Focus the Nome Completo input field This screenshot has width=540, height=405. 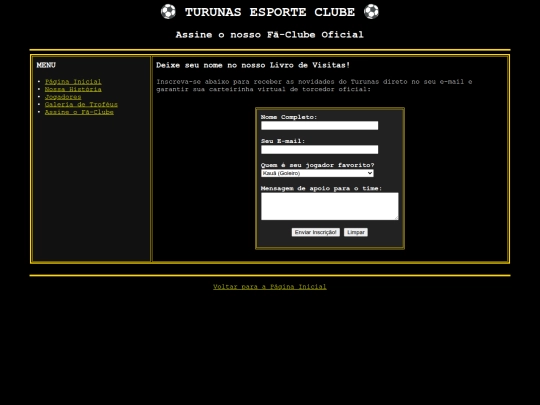coord(319,125)
